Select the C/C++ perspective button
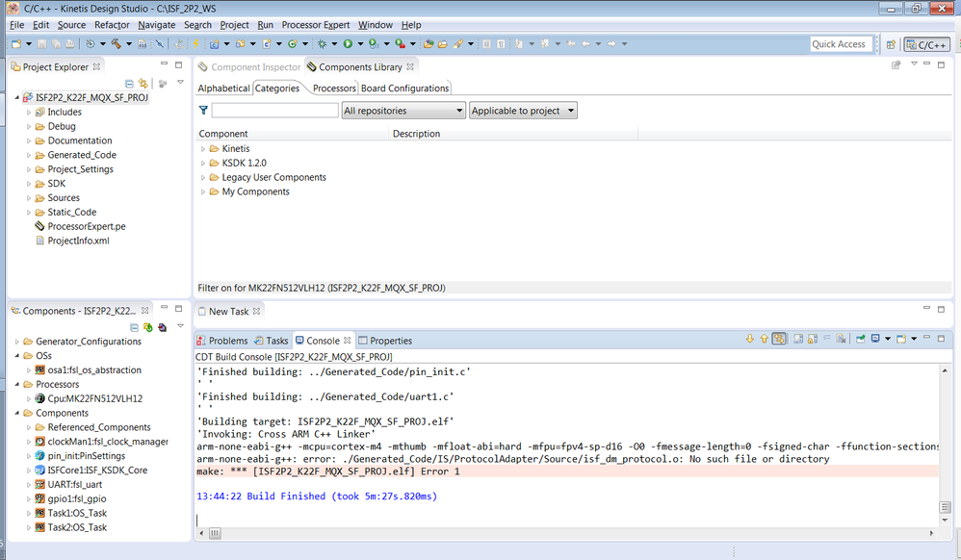Viewport: 961px width, 560px height. [926, 44]
